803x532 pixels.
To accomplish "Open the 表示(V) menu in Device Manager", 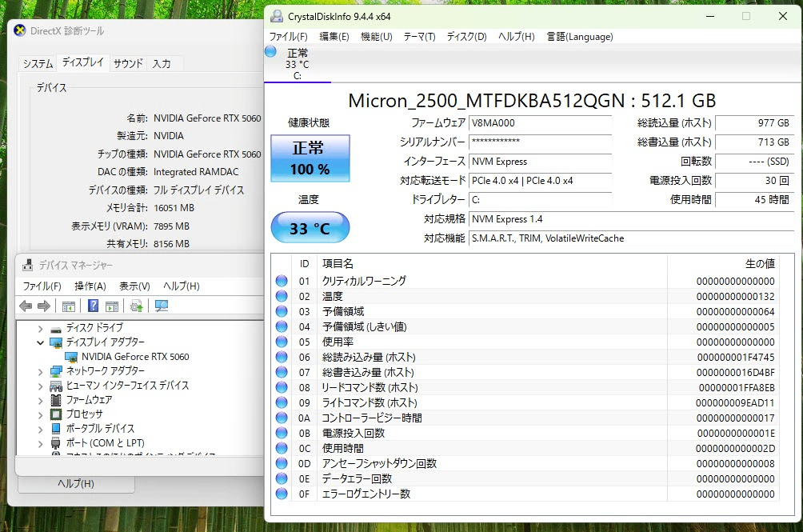I will pyautogui.click(x=134, y=286).
